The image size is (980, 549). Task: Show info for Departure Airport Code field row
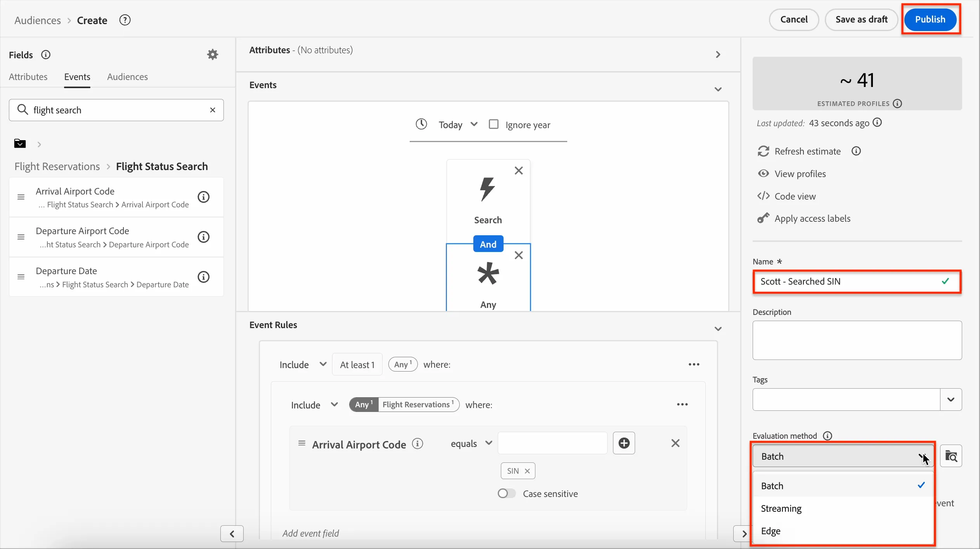pos(204,237)
